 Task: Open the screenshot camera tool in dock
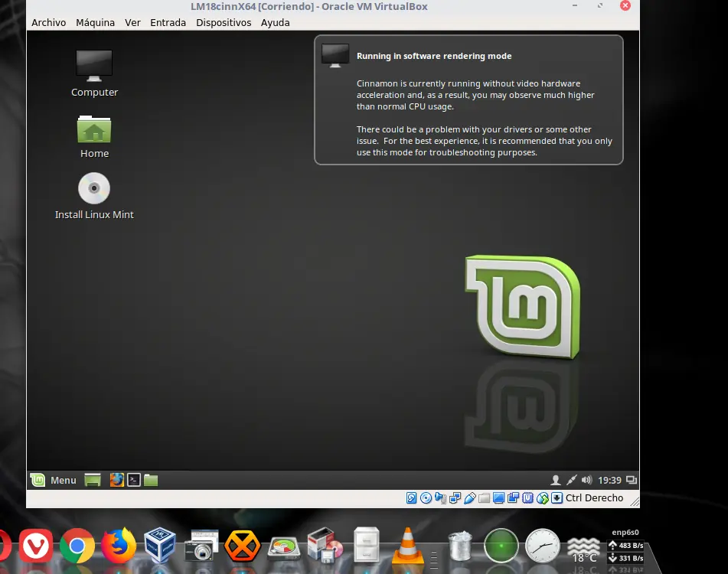[201, 545]
